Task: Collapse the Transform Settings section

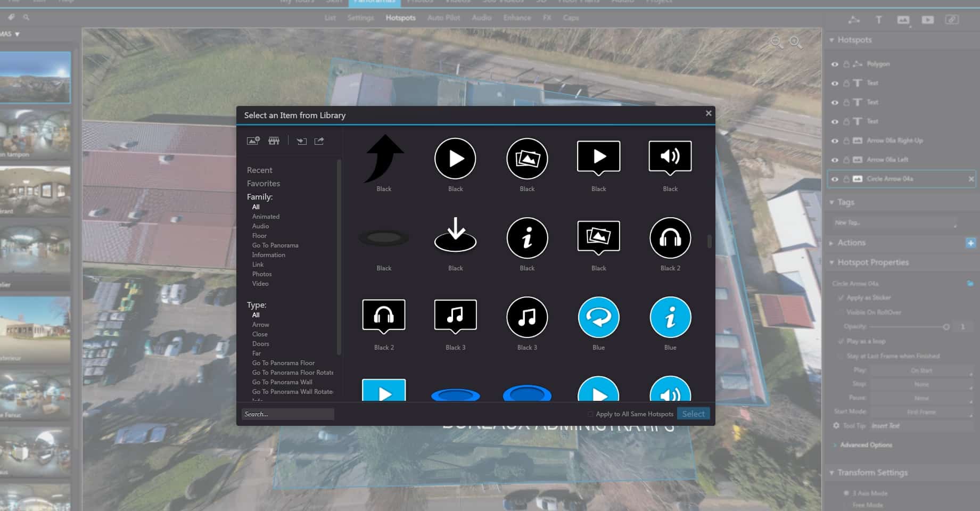Action: 831,473
